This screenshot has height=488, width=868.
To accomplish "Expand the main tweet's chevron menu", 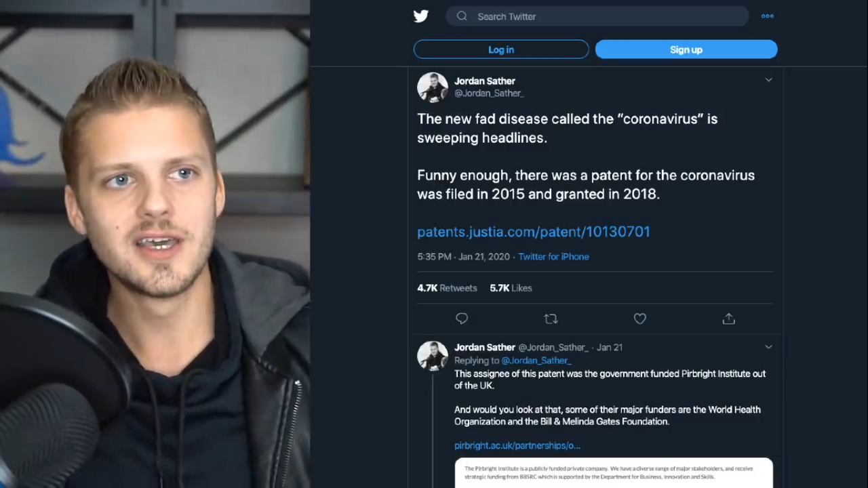I will (x=768, y=80).
